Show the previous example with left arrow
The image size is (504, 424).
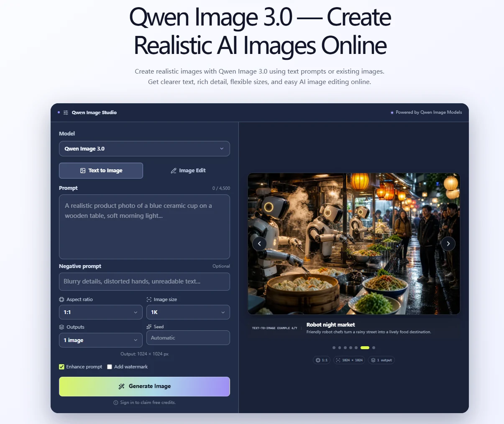[x=259, y=244]
